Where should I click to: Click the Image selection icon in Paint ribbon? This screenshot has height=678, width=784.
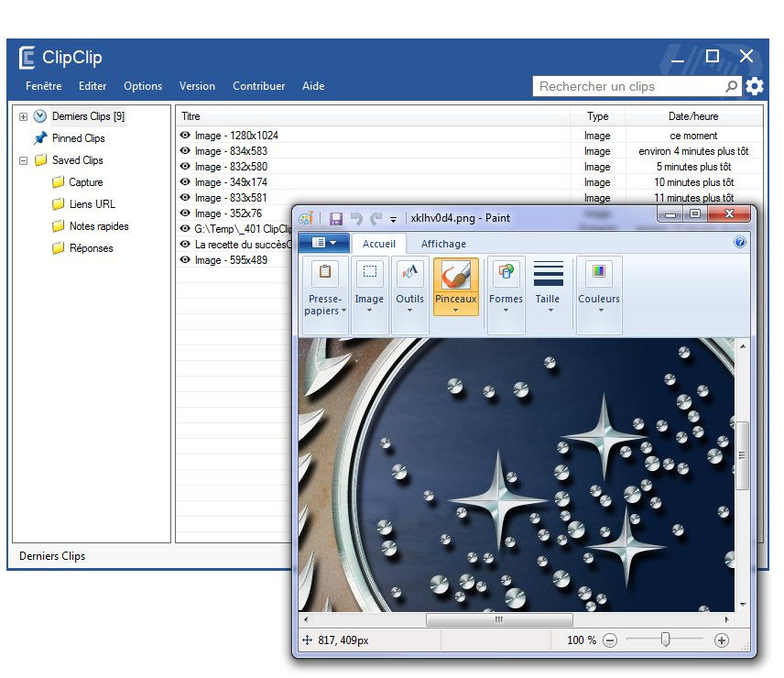point(369,273)
